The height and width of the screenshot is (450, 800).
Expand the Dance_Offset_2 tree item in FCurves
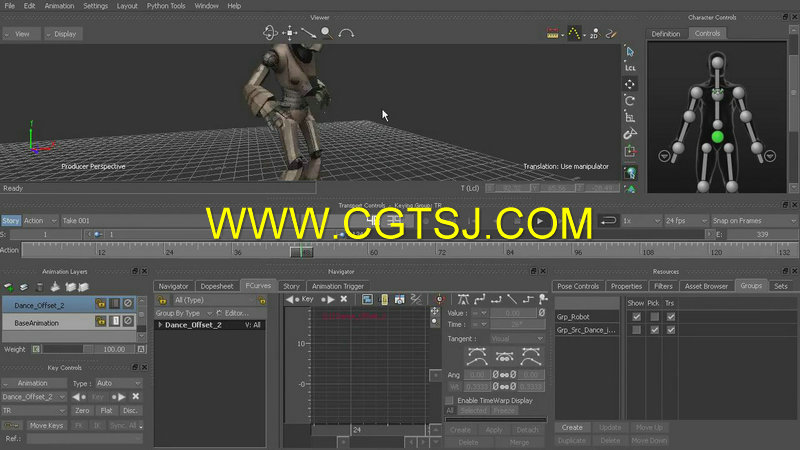click(160, 325)
